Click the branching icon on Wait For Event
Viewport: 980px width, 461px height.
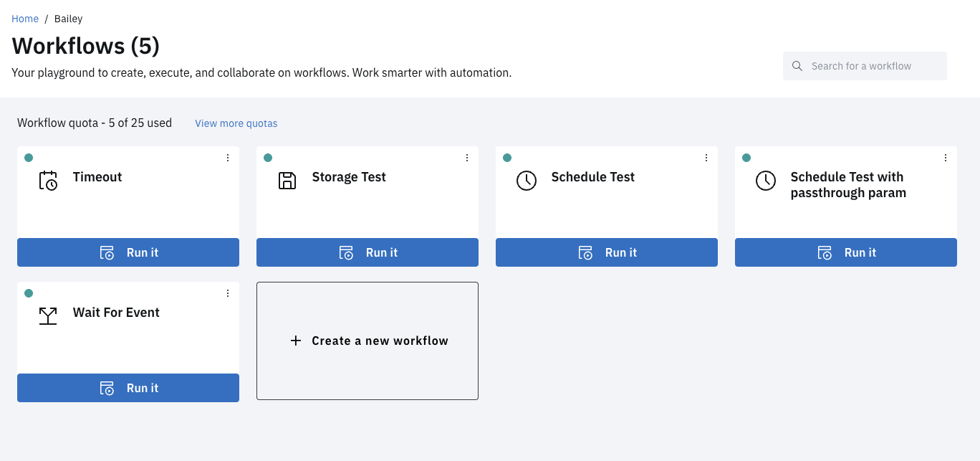pyautogui.click(x=48, y=316)
